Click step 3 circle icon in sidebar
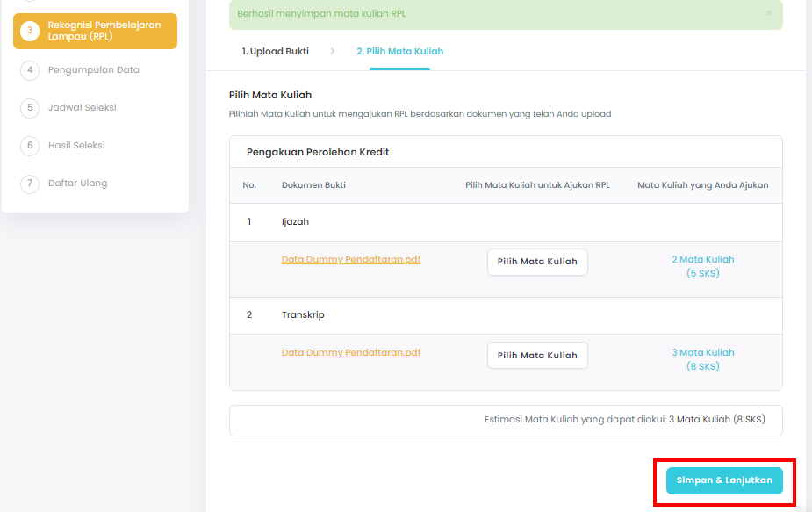 pyautogui.click(x=30, y=31)
